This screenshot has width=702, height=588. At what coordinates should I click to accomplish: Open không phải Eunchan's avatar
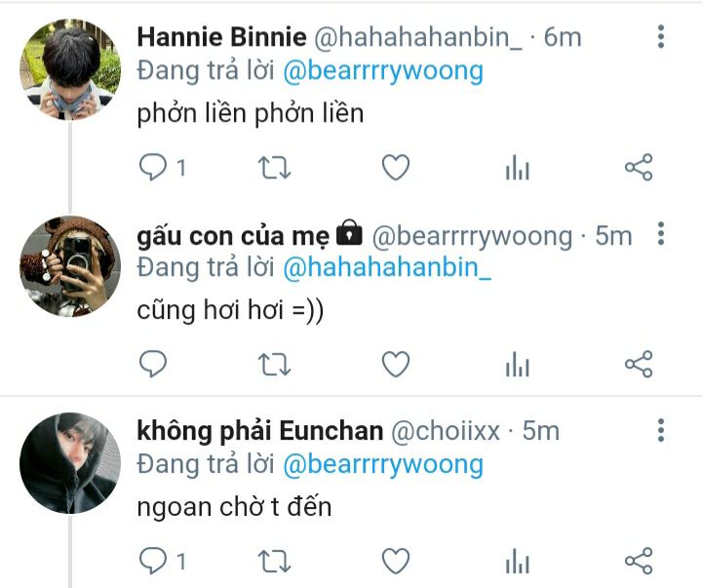70,462
